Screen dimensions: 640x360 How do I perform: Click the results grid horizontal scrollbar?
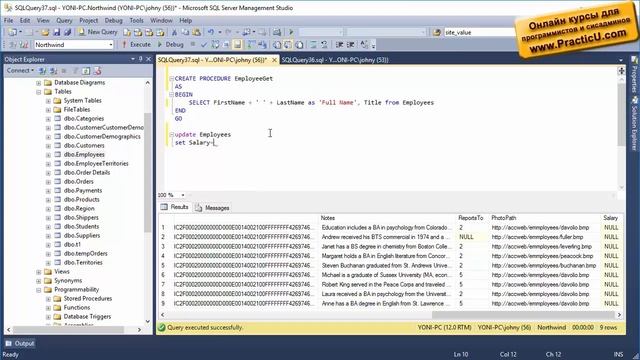pos(523,315)
